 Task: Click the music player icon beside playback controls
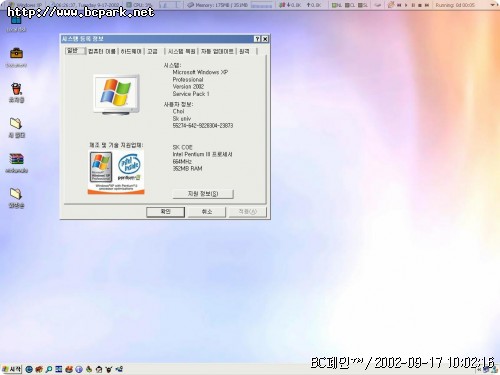pos(391,5)
